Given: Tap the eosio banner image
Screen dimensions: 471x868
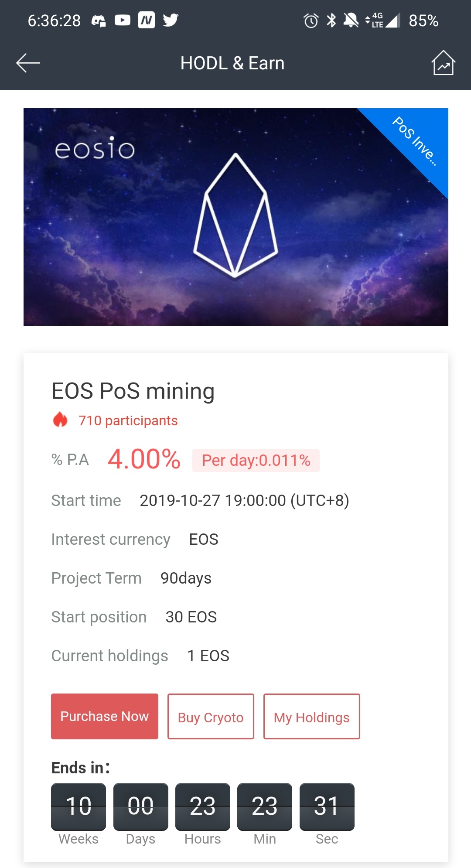Looking at the screenshot, I should pos(236,217).
